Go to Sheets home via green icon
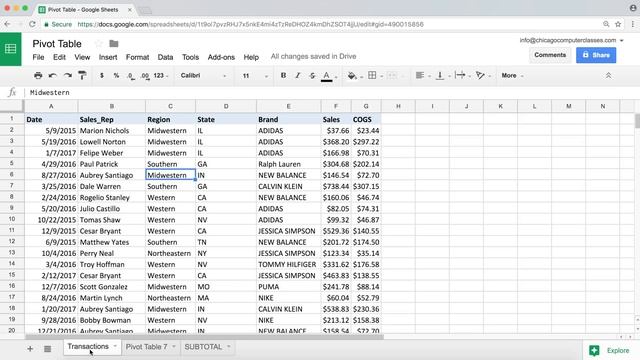 (x=11, y=49)
